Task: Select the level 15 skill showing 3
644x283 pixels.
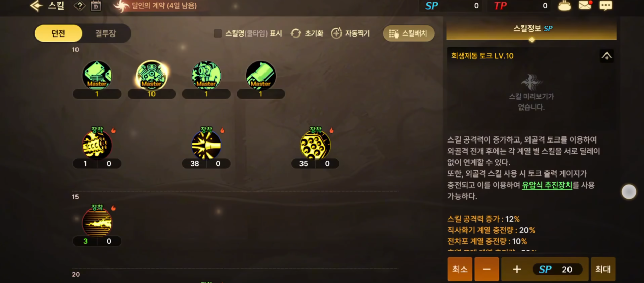Action: [97, 222]
